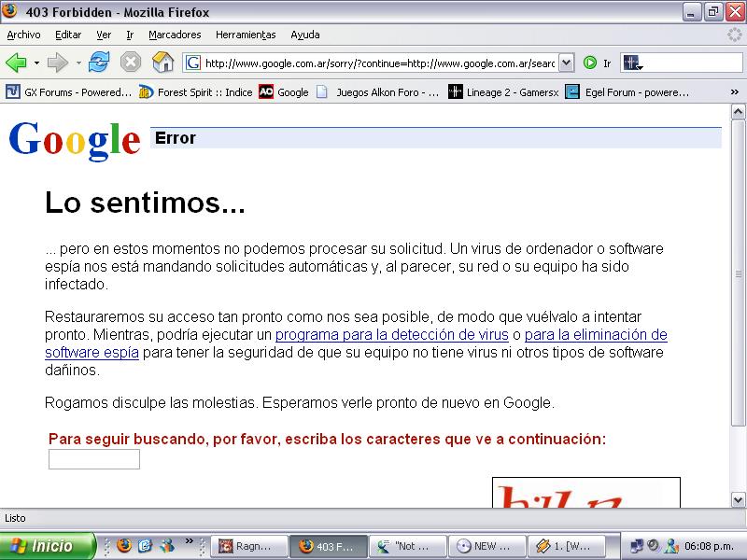Image resolution: width=747 pixels, height=560 pixels.
Task: Expand hidden quick launch items chevron
Action: click(x=190, y=541)
